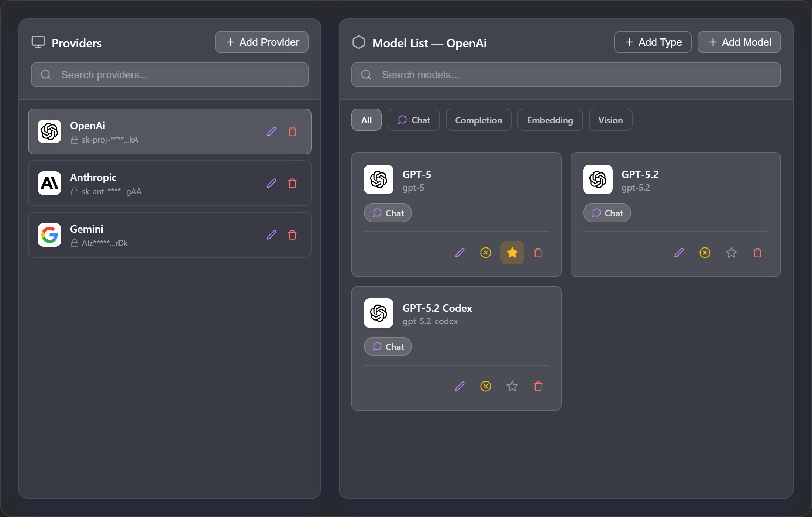Edit the GPT-5.2 Codex model
This screenshot has height=517, width=812.
tap(460, 386)
